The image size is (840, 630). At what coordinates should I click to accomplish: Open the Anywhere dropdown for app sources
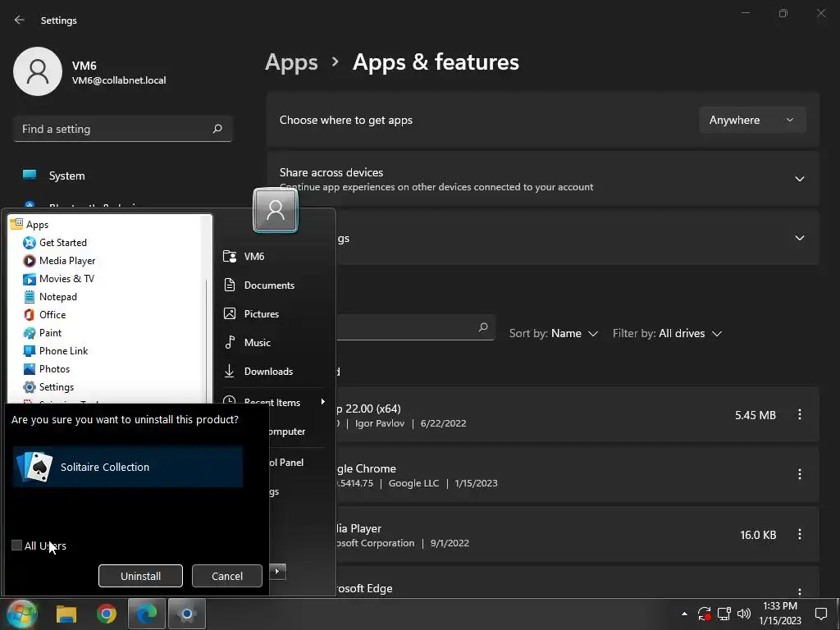[x=752, y=120]
